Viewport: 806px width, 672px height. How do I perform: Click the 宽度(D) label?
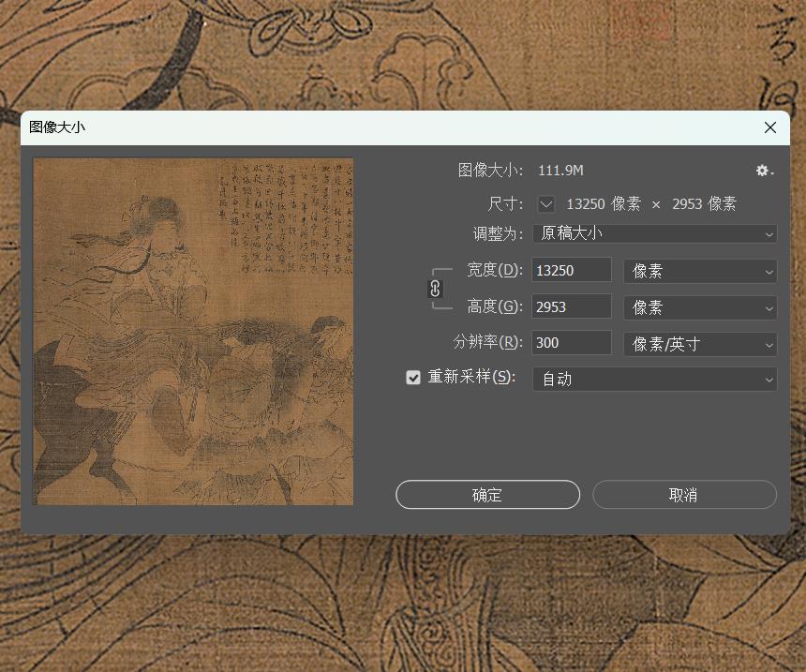tap(495, 270)
